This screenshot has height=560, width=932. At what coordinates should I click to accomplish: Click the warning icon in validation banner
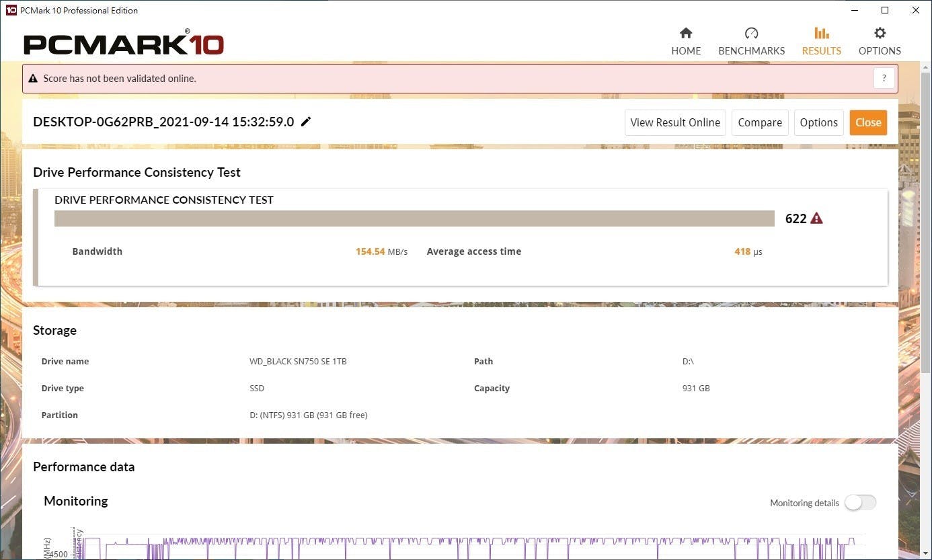pos(33,79)
